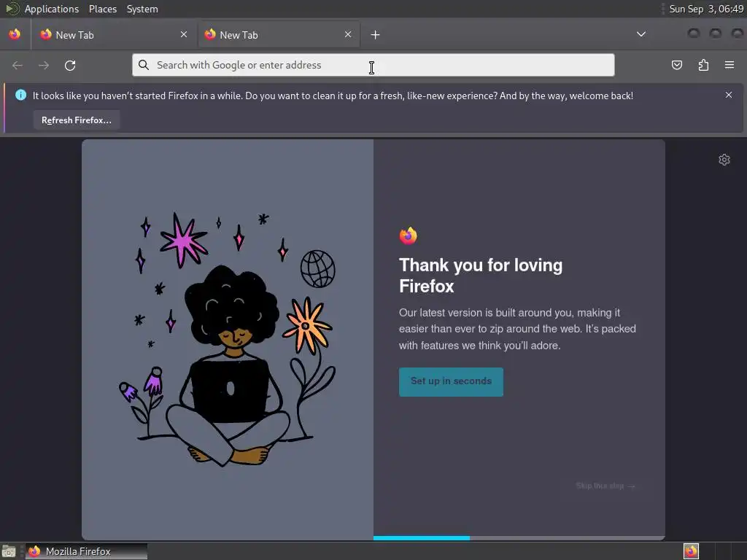Open the System menu
Screen dimensions: 747x560
coord(142,9)
